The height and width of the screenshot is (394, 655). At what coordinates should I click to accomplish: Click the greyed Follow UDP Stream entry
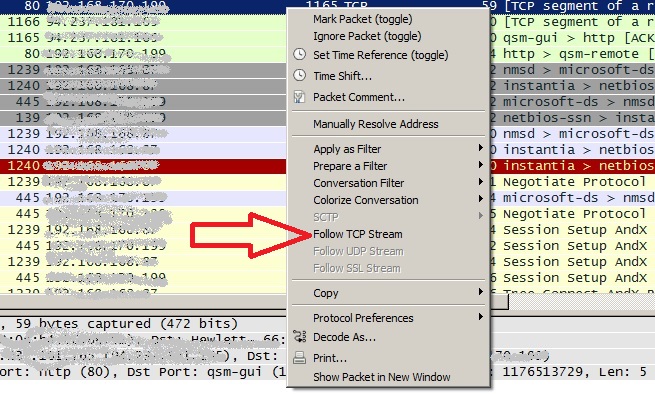[358, 251]
